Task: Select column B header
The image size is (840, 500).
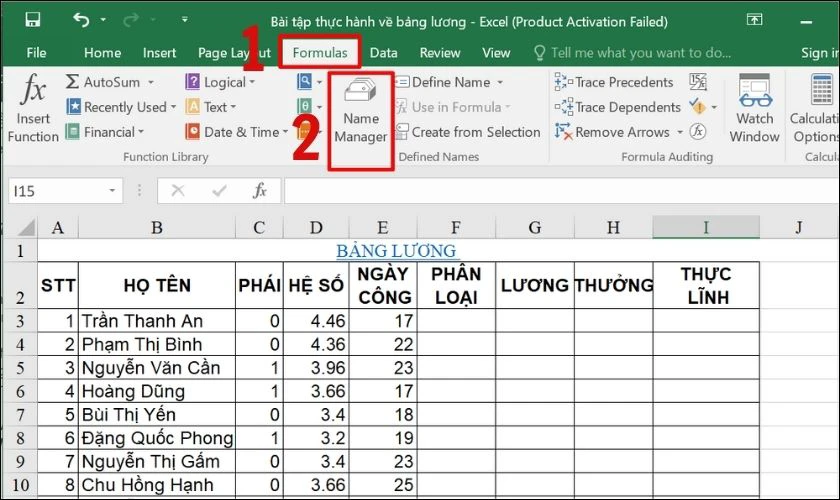Action: [x=157, y=228]
